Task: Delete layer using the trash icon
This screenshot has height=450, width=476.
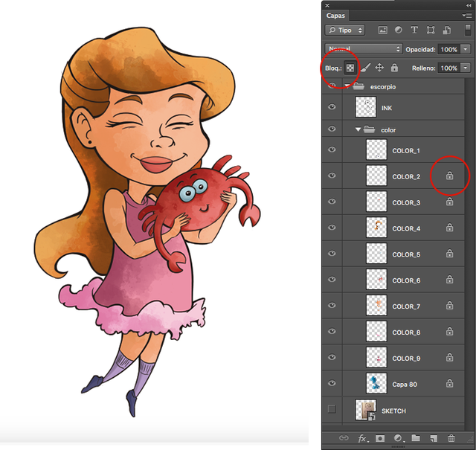Action: pyautogui.click(x=451, y=439)
